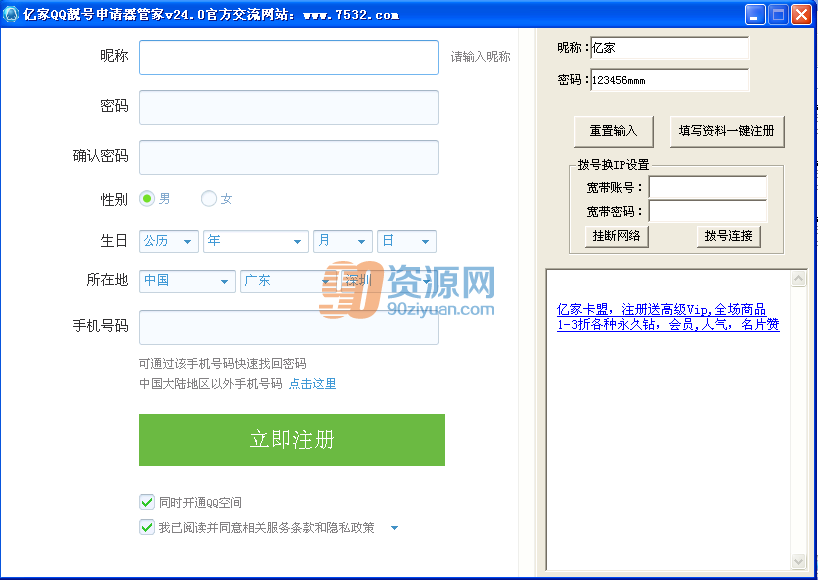This screenshot has width=818, height=580.
Task: Click the 宽带账号 input field
Action: (x=708, y=187)
